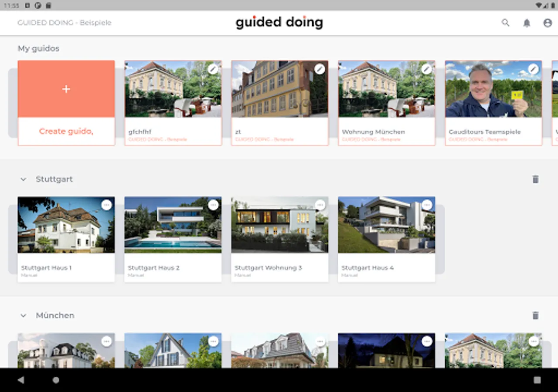Open more options on Stuttgart Wohnung 3
The image size is (558, 392).
(x=320, y=205)
